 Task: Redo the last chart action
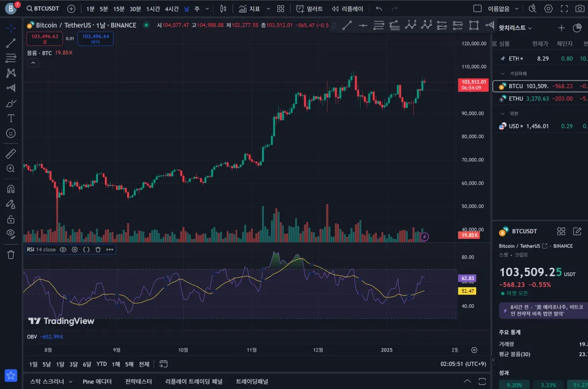pos(395,9)
